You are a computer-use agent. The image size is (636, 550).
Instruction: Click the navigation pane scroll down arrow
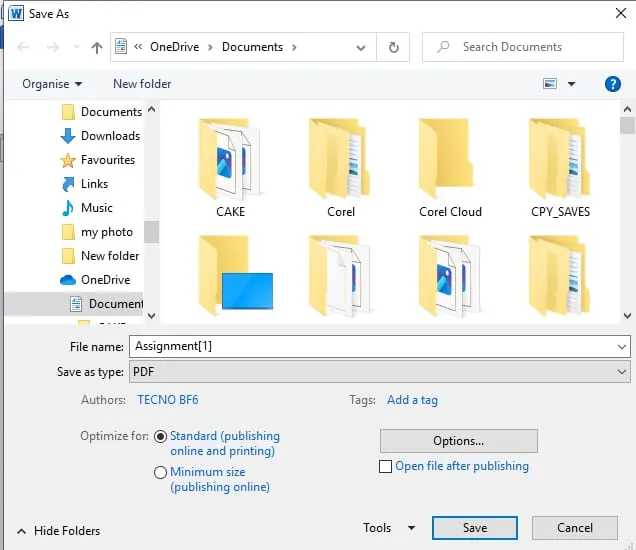152,316
